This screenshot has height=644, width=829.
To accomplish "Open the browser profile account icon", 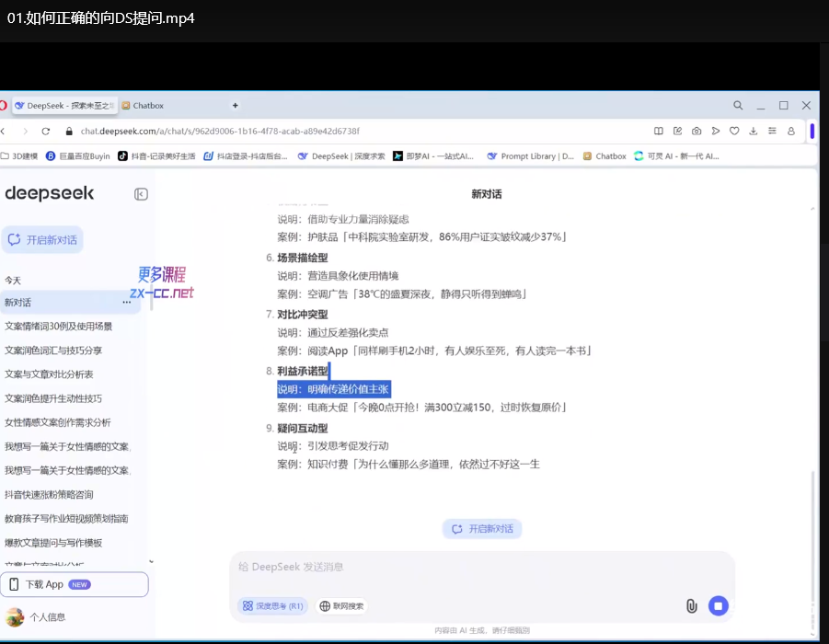I will 791,132.
